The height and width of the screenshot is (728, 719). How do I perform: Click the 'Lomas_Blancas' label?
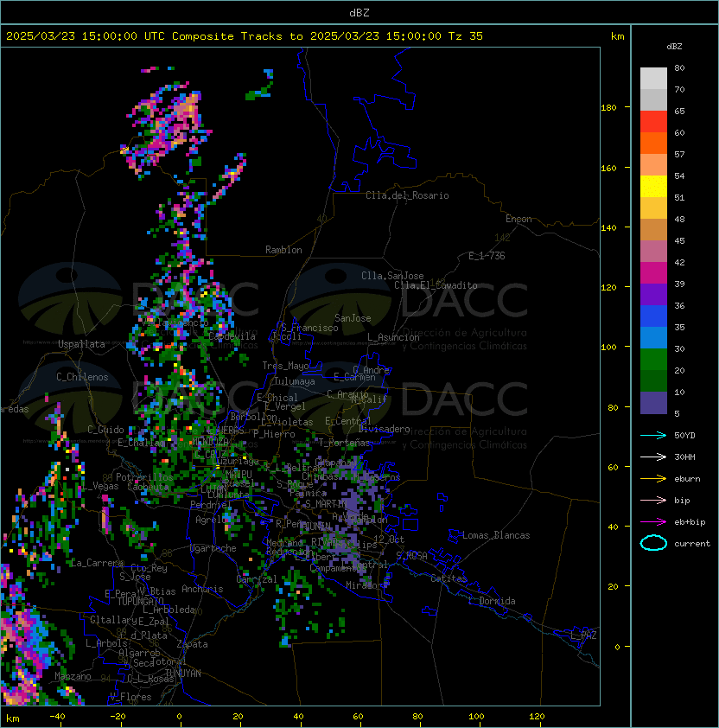pos(496,535)
